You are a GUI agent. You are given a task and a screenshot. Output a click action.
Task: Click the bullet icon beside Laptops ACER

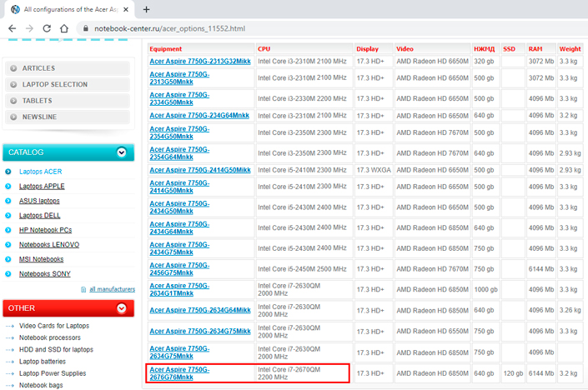point(8,172)
